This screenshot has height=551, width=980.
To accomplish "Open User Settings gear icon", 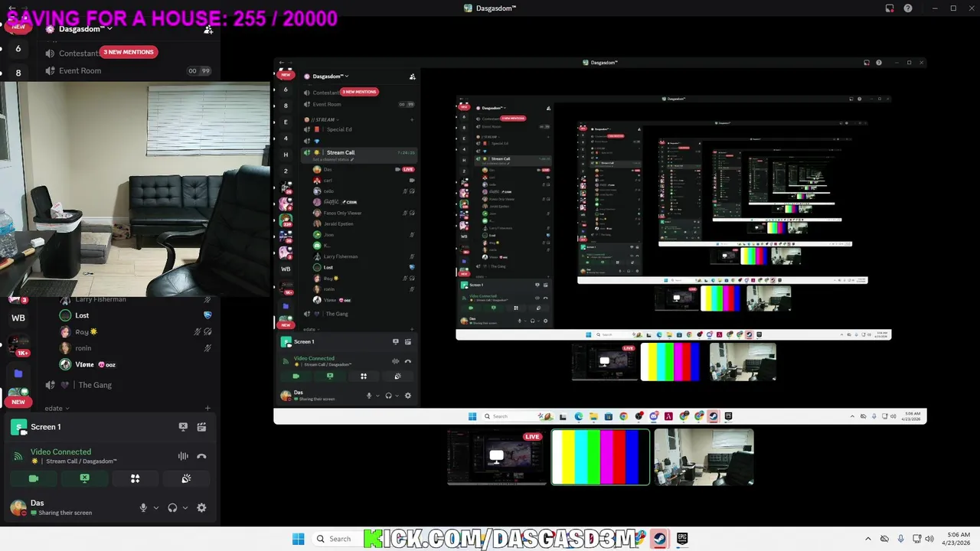I will (201, 507).
